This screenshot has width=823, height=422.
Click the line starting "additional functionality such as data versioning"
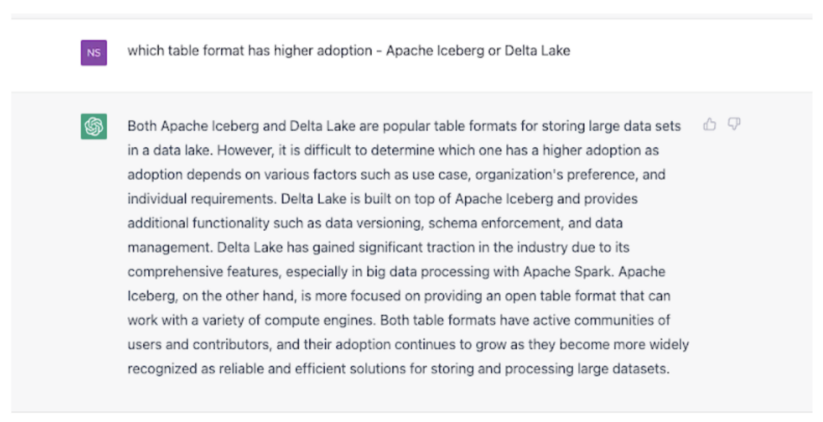[x=375, y=223]
